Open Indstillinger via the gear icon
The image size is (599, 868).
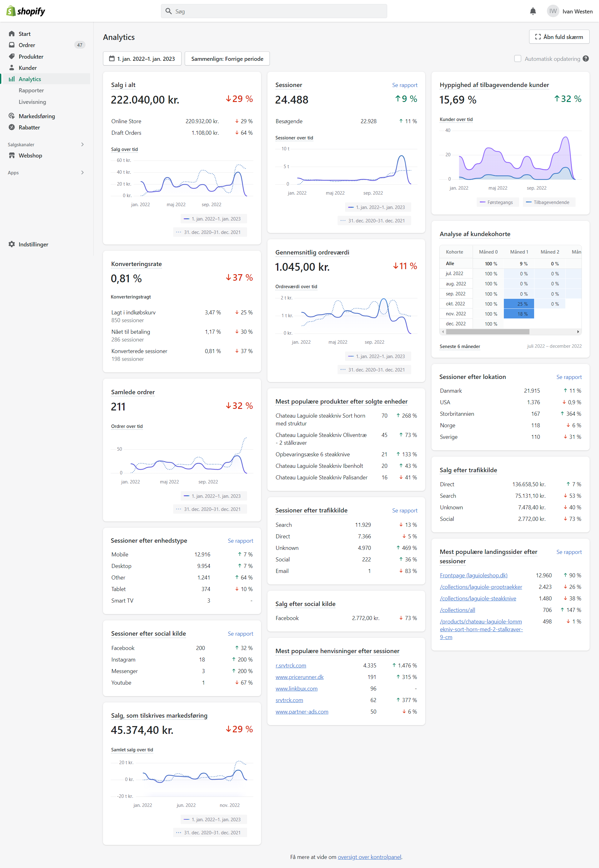(x=12, y=244)
